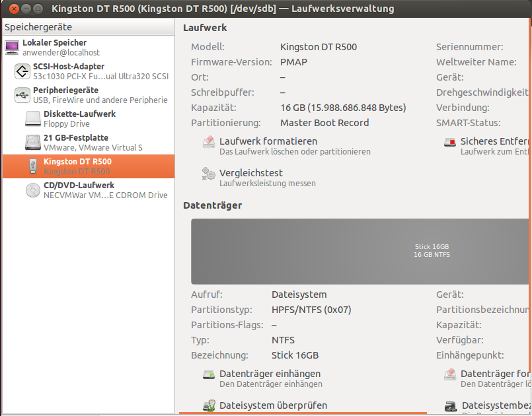Select Peripheriegeräte USB, FireWire entry

(89, 95)
